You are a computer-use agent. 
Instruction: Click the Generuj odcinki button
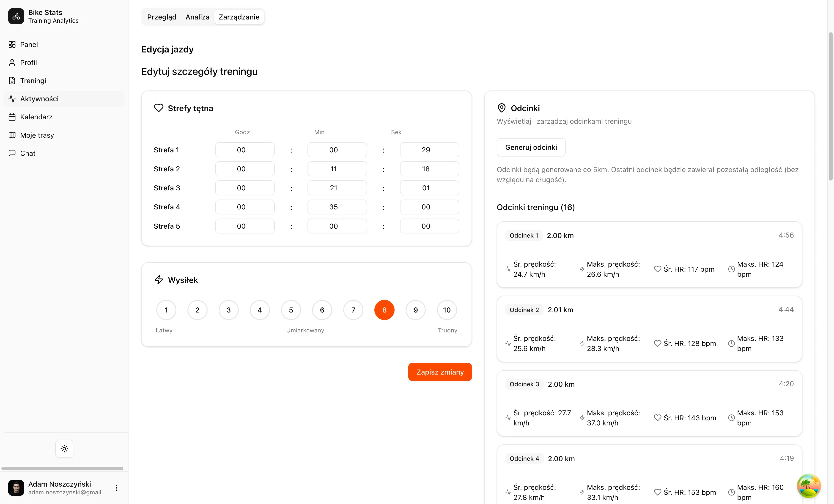(x=531, y=147)
